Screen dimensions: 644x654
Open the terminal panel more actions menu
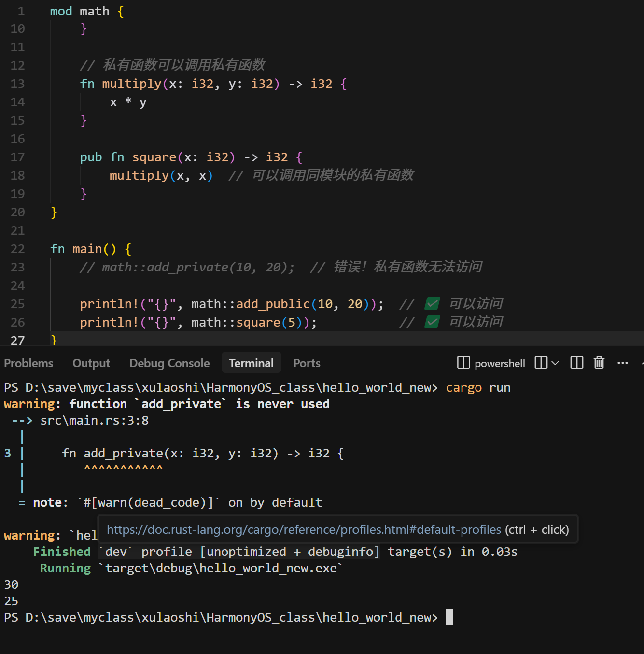[623, 363]
